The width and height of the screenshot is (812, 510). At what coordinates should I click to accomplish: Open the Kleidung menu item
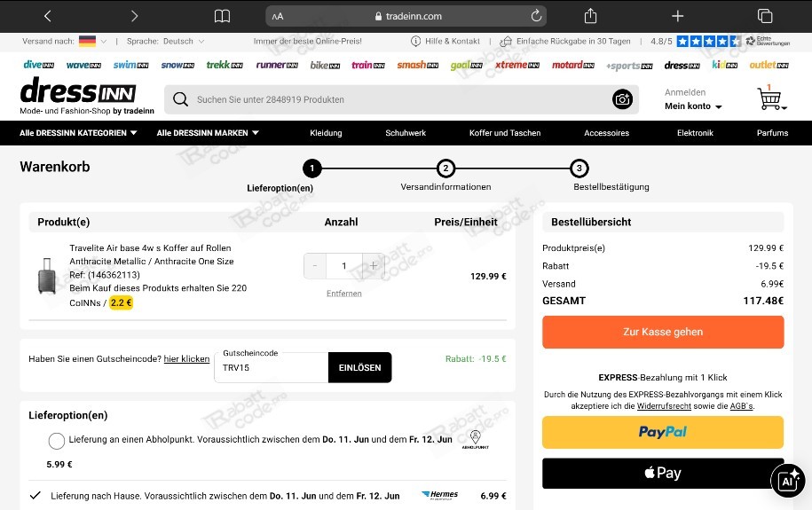326,133
